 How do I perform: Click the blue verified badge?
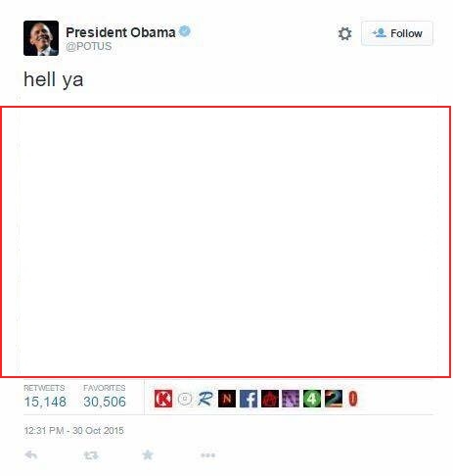pos(185,31)
